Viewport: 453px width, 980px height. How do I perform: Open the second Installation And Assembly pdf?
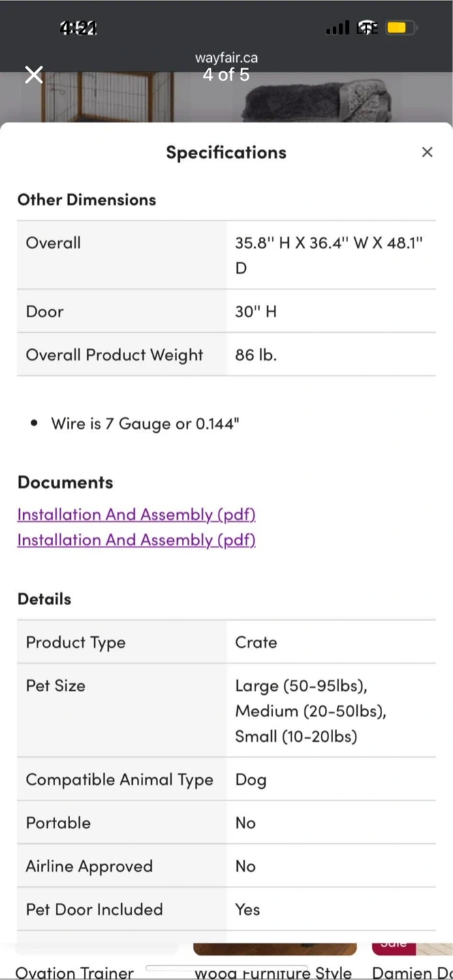click(x=136, y=540)
